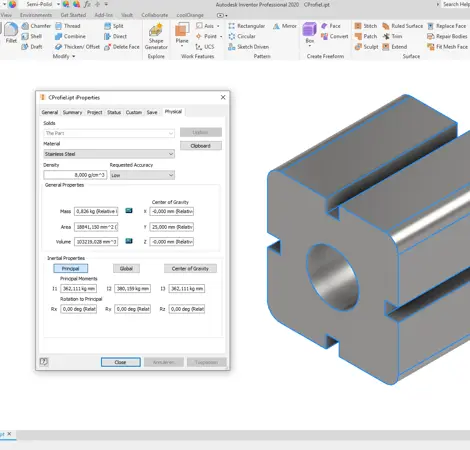Launch Thicken/Offset tool

point(77,47)
